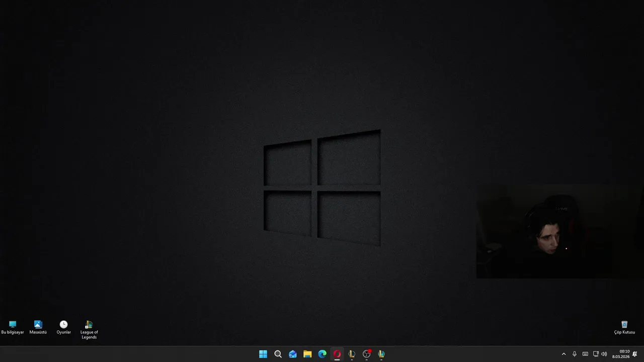644x362 pixels.
Task: Open taskbar Search magnifier
Action: [x=278, y=354]
